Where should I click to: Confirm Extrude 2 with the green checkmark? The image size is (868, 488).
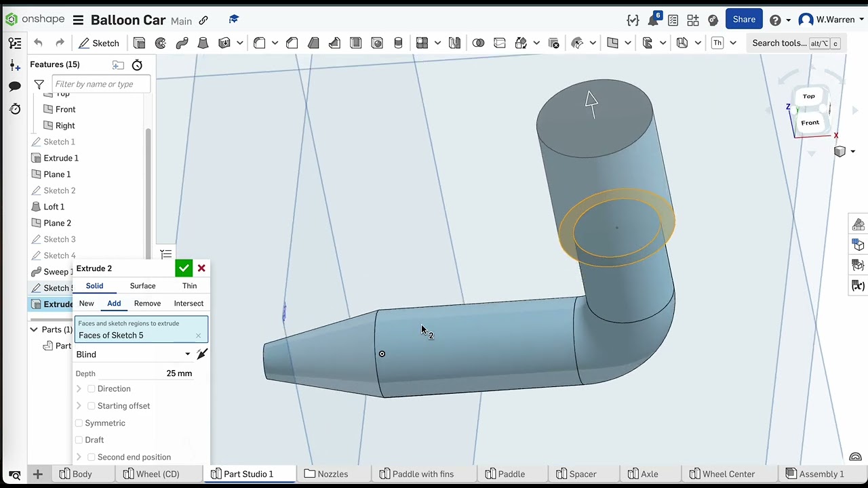(184, 268)
